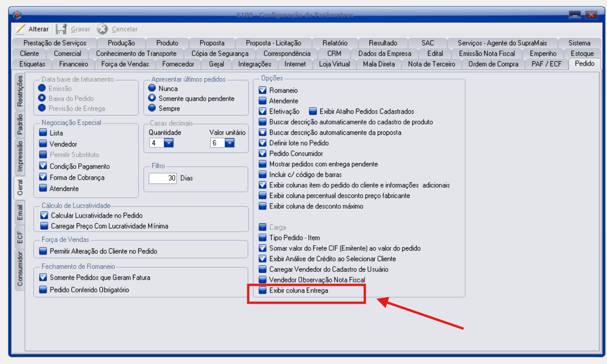Click the Cancelar X icon
607x364 pixels.
pyautogui.click(x=102, y=29)
